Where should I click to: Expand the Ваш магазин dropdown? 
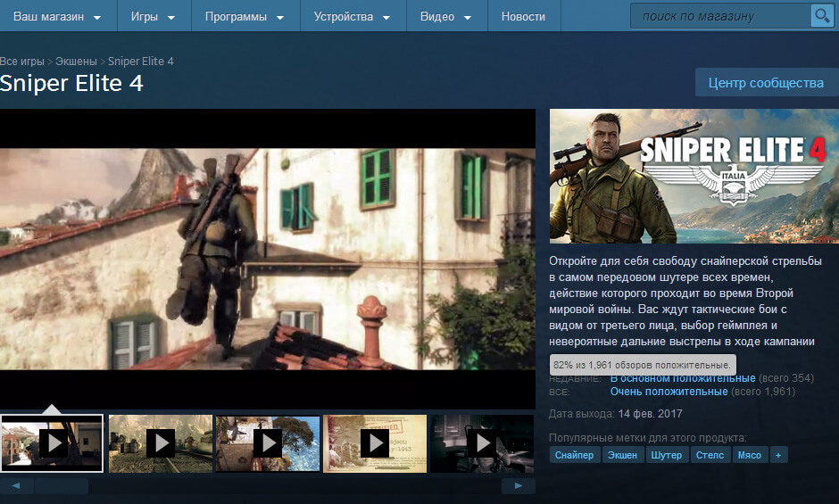click(x=57, y=17)
